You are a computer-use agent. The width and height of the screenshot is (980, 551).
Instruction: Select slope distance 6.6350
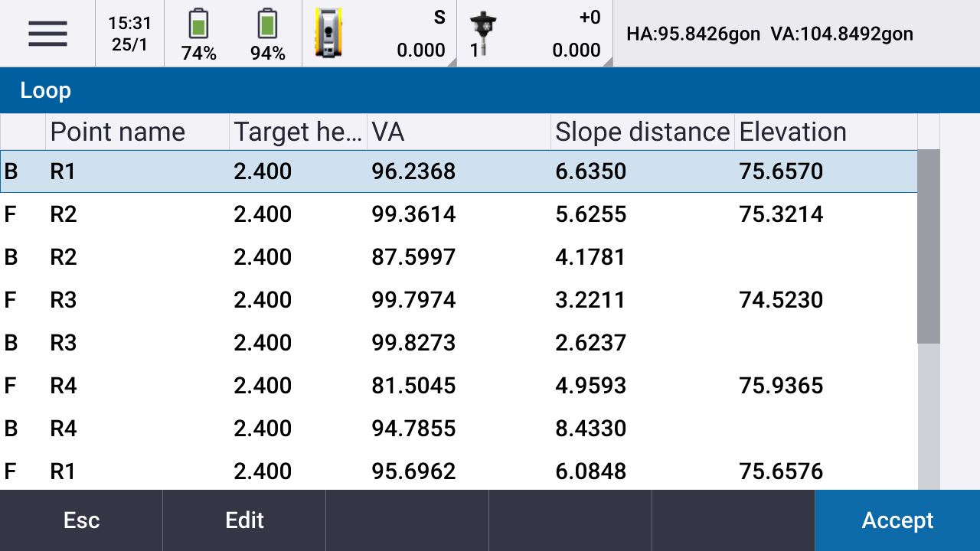click(590, 171)
